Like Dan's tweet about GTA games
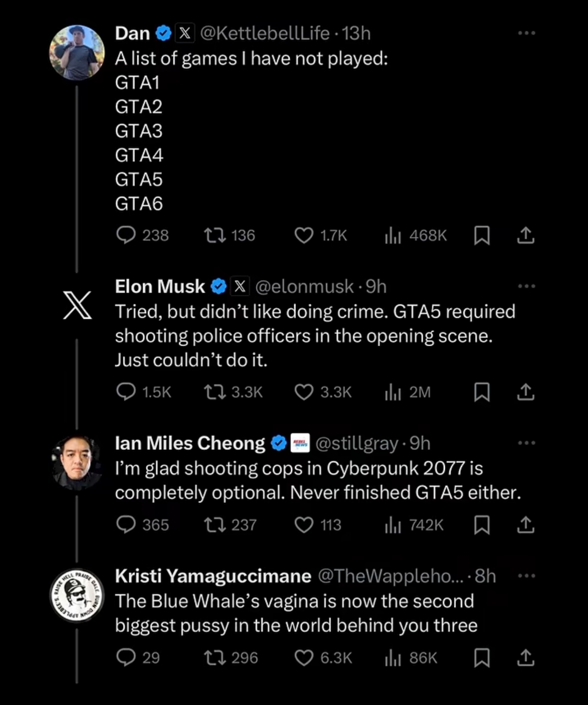Image resolution: width=588 pixels, height=705 pixels. click(304, 235)
